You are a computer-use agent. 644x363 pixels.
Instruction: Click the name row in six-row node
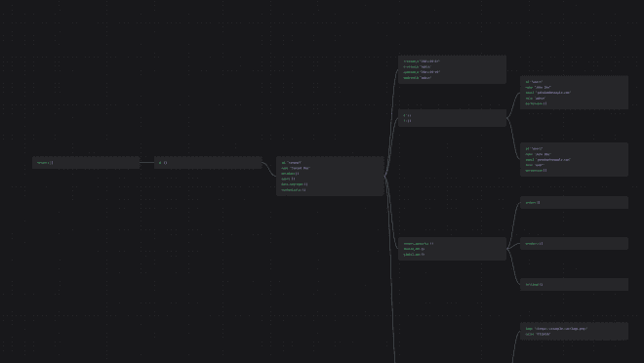pos(296,169)
